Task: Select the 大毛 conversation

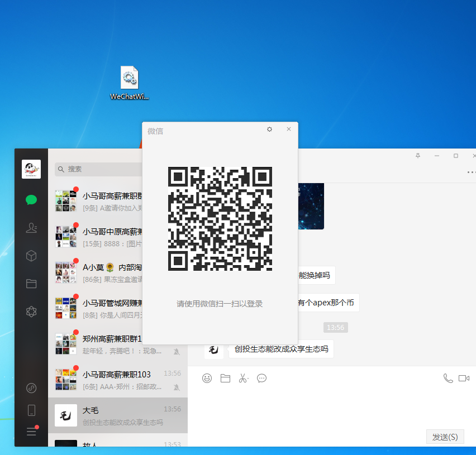Action: coord(117,416)
